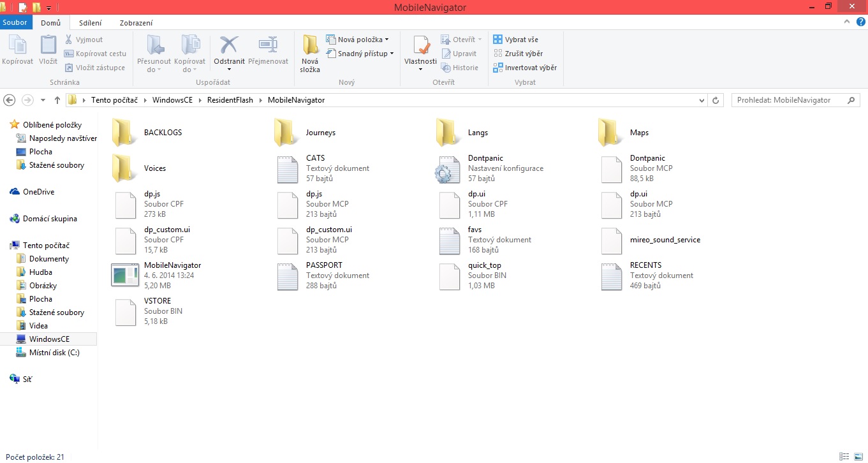Click ResidentFlash in the address path
This screenshot has width=868, height=463.
(x=230, y=100)
